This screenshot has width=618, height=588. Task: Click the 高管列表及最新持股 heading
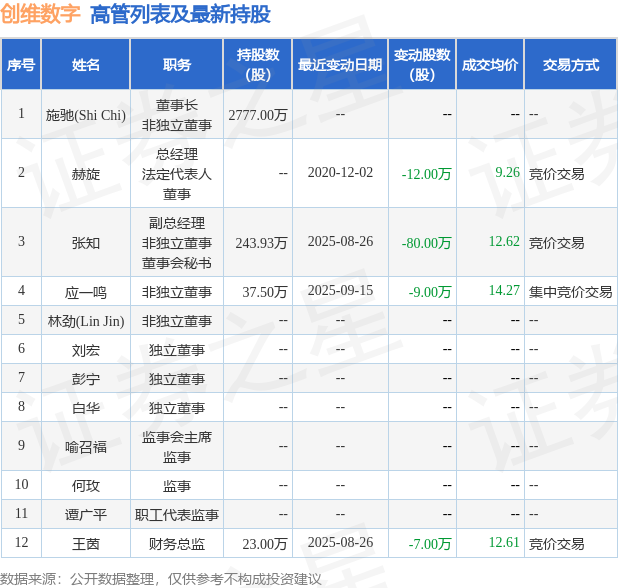[x=180, y=15]
